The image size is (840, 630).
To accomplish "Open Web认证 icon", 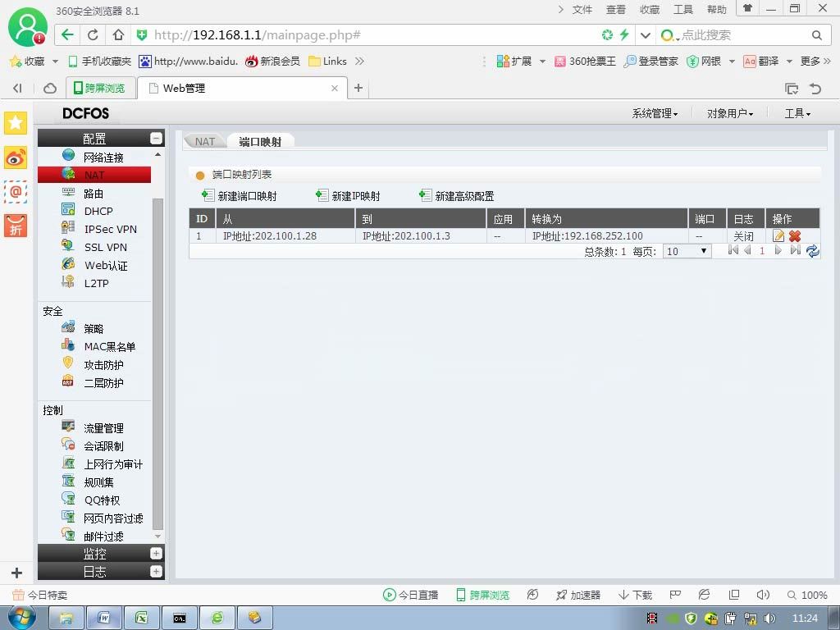I will coord(69,263).
